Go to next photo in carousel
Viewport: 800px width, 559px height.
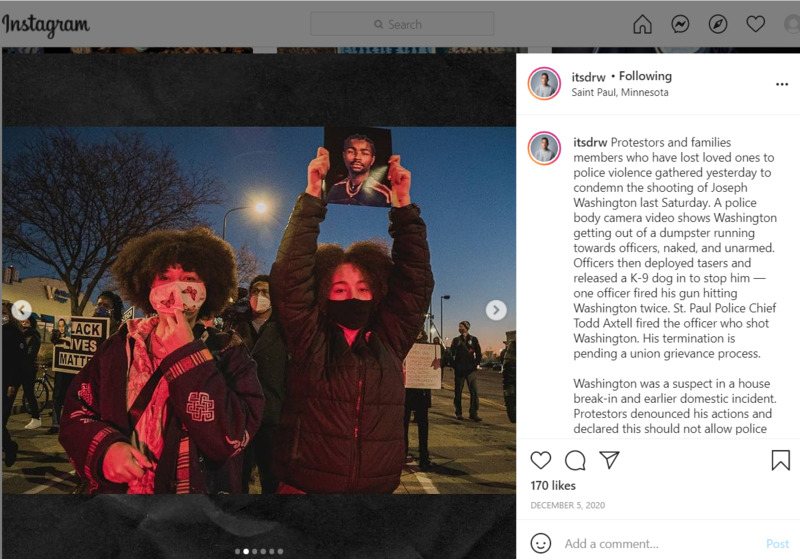pyautogui.click(x=496, y=310)
